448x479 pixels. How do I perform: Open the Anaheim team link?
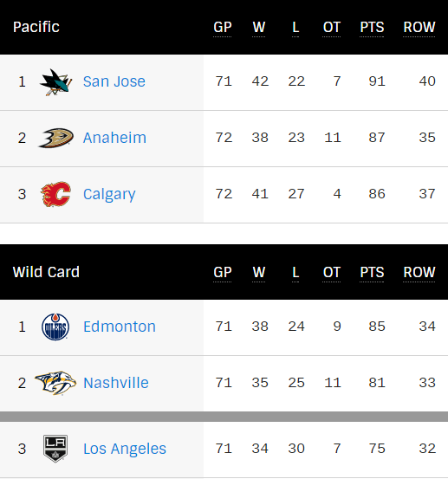click(x=114, y=138)
